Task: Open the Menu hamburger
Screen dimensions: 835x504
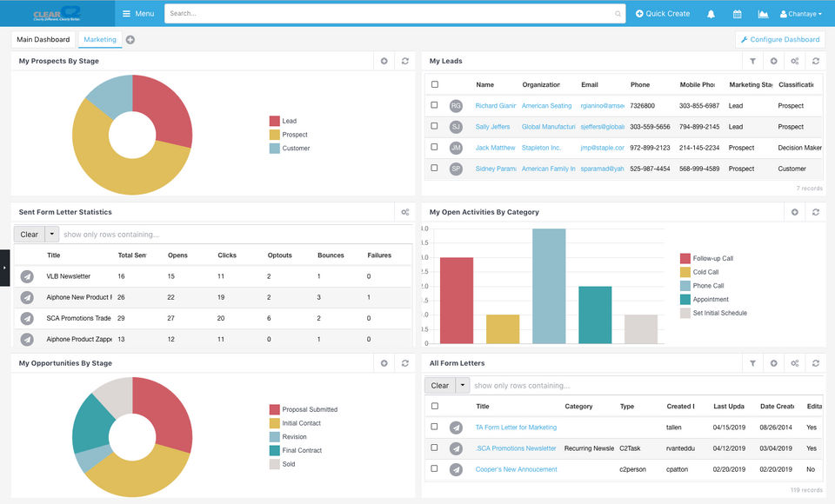Action: (138, 14)
